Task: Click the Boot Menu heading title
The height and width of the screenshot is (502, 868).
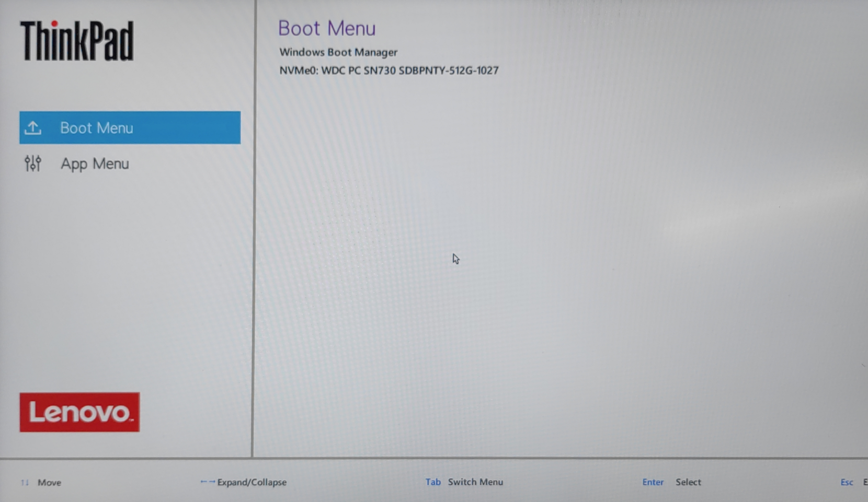Action: pyautogui.click(x=327, y=28)
